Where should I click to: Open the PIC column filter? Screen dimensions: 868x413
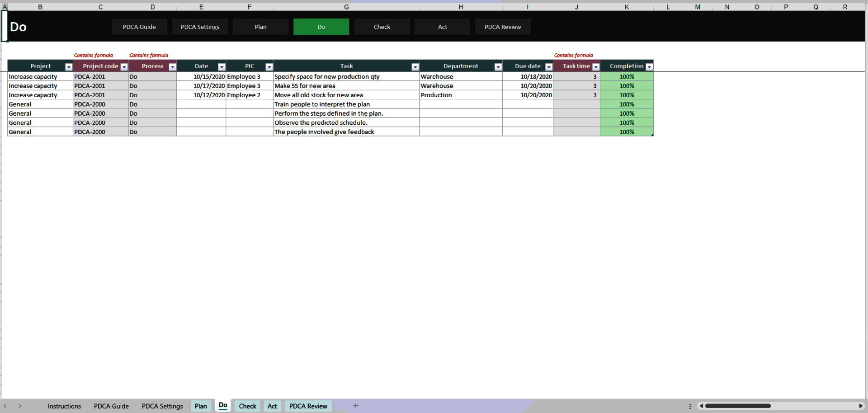tap(269, 66)
